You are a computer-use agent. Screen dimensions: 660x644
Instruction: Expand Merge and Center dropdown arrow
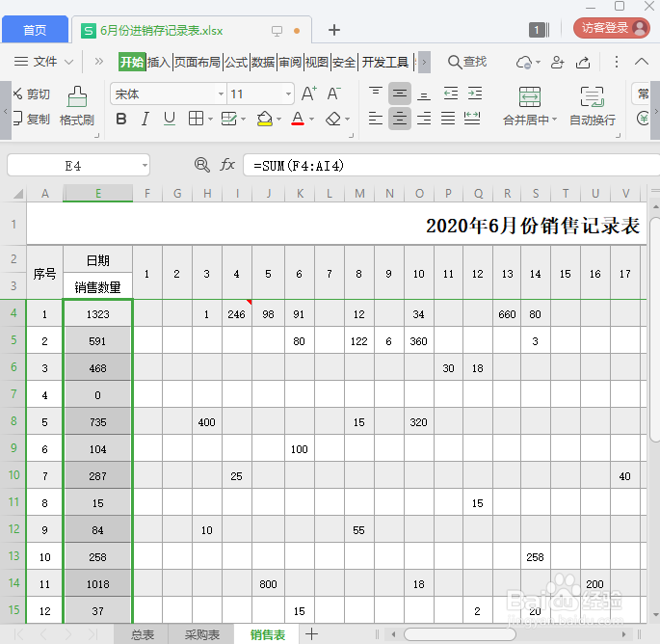coord(554,120)
